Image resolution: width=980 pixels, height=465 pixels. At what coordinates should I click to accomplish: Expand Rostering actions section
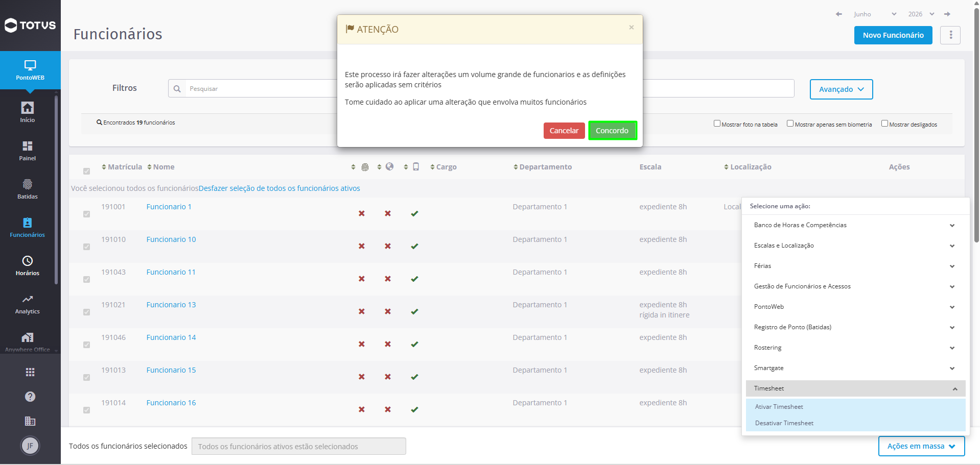pos(855,348)
